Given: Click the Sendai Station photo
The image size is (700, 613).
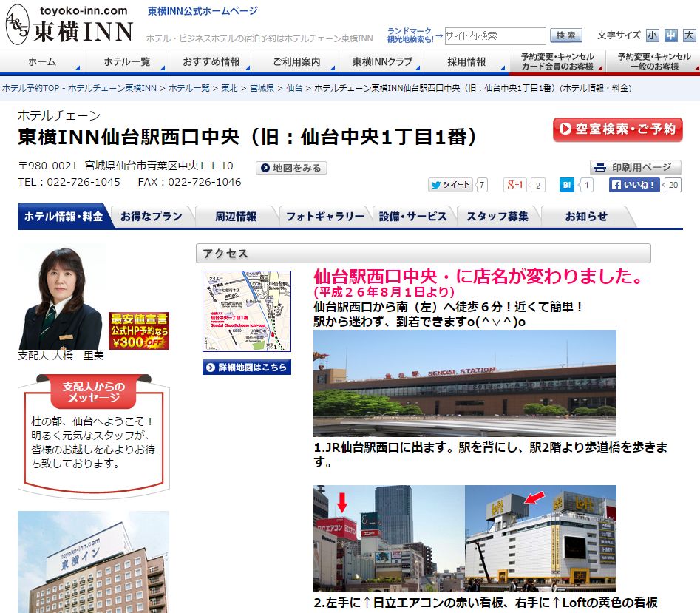Looking at the screenshot, I should (x=465, y=383).
